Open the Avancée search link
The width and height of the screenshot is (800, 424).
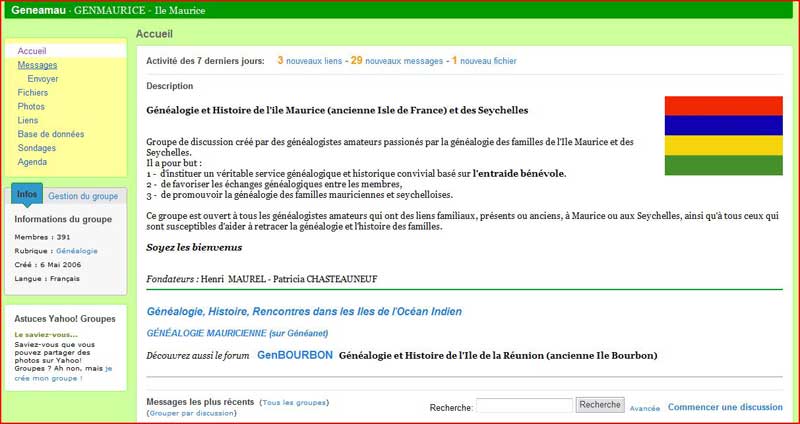[x=644, y=408]
